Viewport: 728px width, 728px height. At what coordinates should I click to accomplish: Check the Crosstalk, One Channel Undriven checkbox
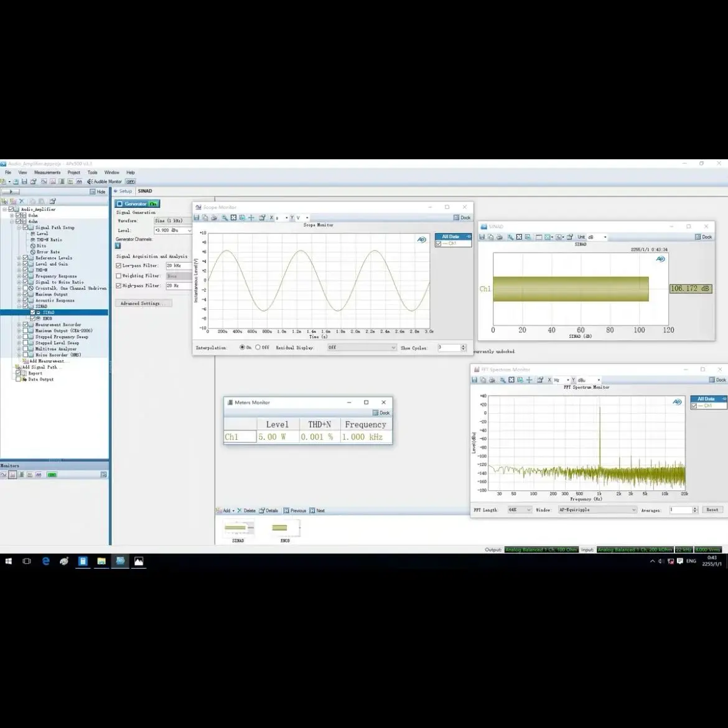click(x=26, y=288)
